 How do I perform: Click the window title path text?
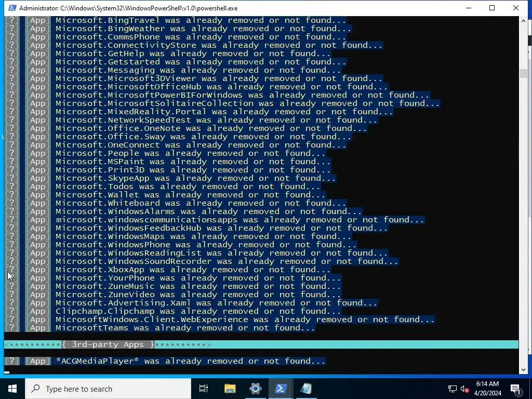click(x=128, y=8)
